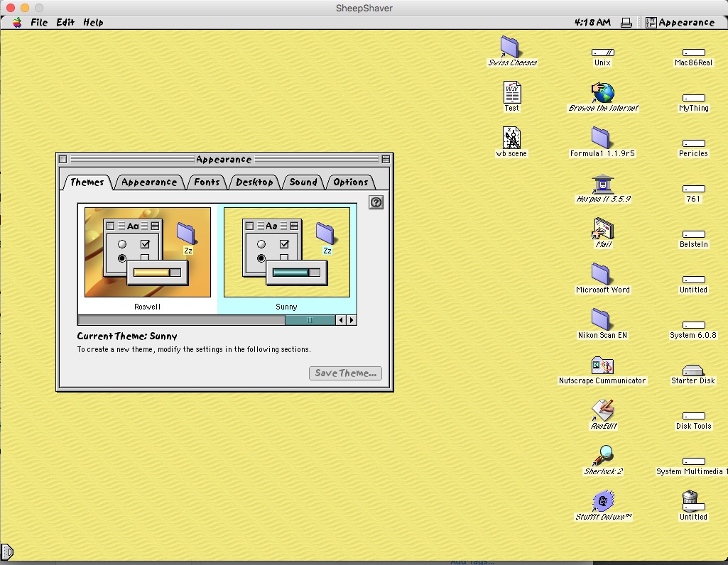Switch to the Sound tab
Viewport: 728px width, 565px height.
[x=303, y=182]
